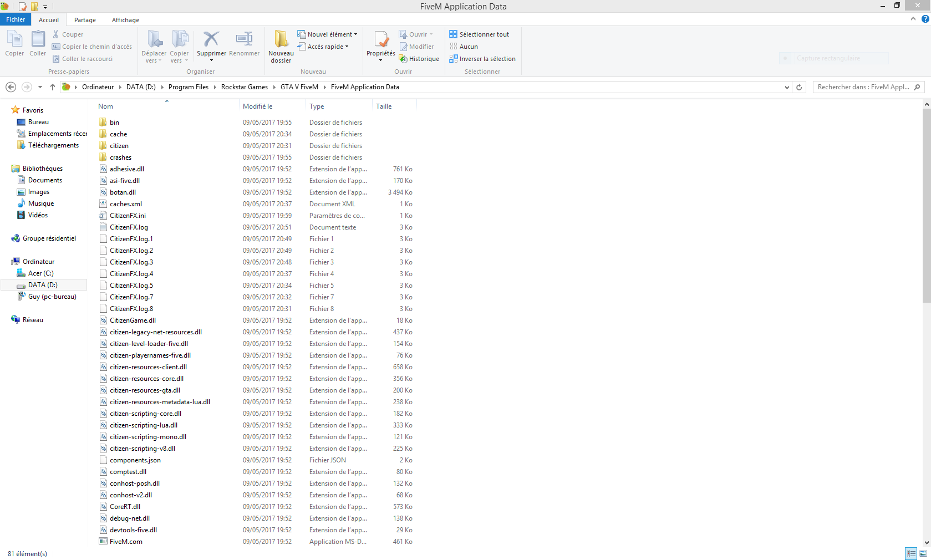Image resolution: width=931 pixels, height=560 pixels.
Task: Click Inverser la sélection
Action: (x=482, y=59)
